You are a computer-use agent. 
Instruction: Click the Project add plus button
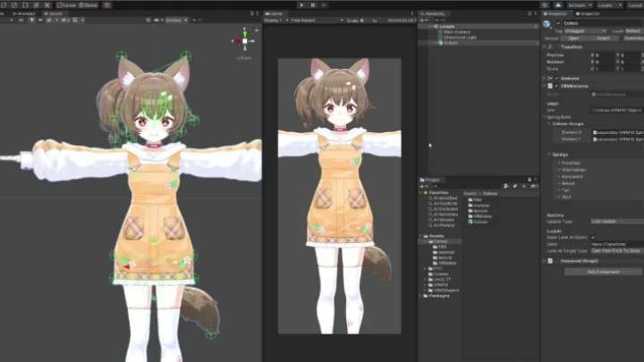[x=423, y=186]
